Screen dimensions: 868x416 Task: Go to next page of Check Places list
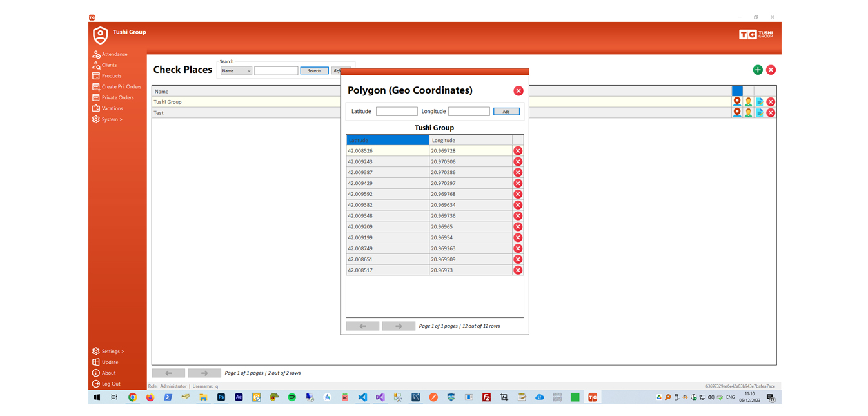tap(204, 373)
